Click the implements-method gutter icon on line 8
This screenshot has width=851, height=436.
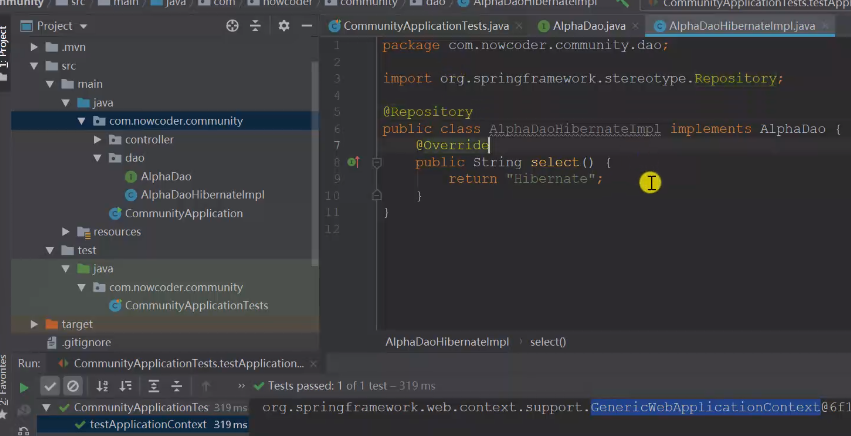(353, 162)
